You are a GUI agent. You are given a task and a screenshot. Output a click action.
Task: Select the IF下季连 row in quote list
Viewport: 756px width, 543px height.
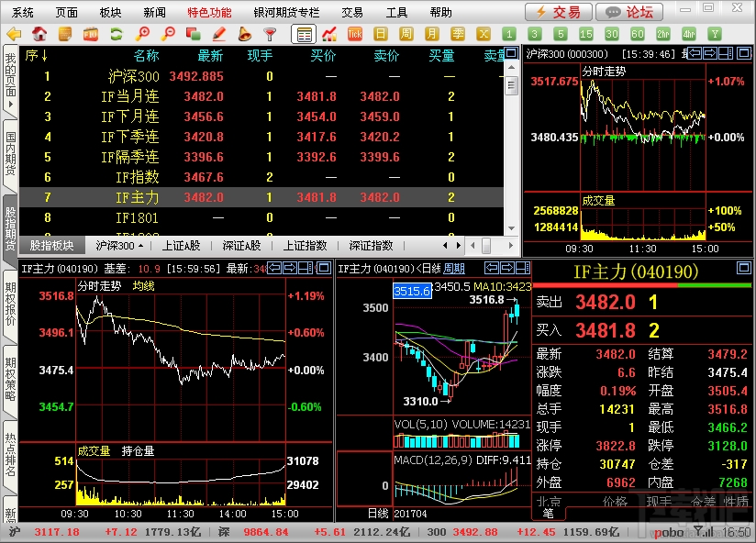coord(261,137)
